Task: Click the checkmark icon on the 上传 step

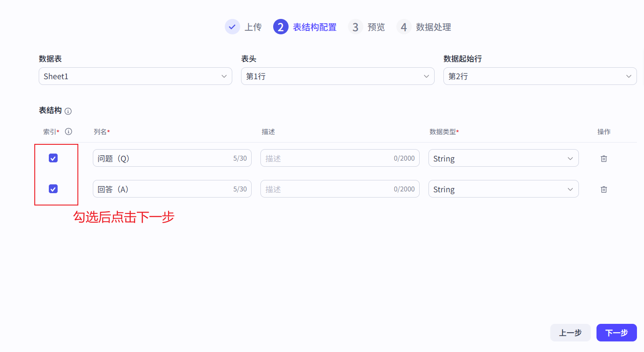Action: (232, 26)
